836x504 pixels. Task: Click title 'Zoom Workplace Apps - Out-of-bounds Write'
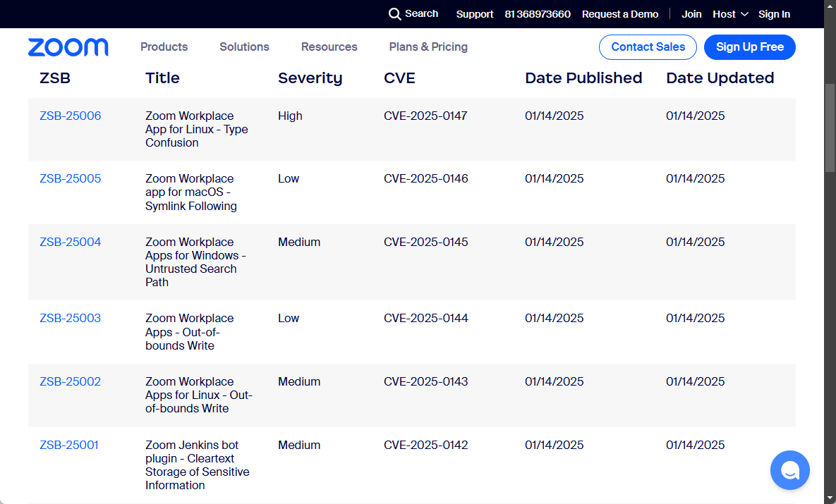[189, 332]
